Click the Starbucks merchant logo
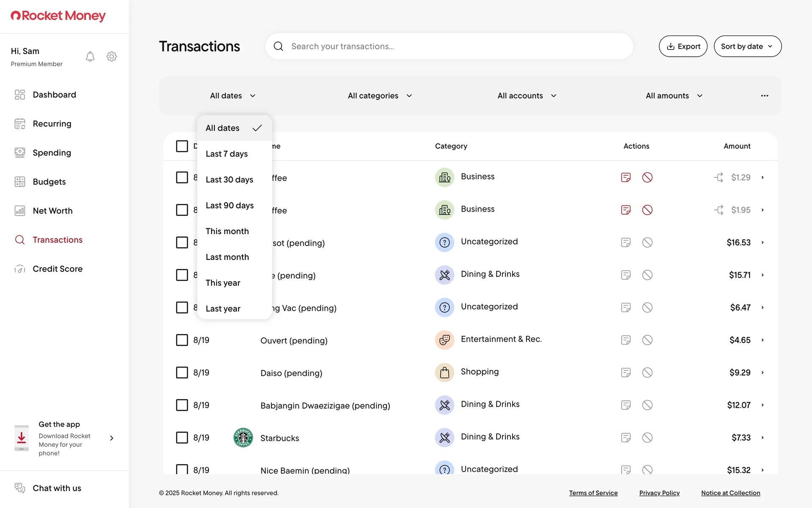Screen dimensions: 812x508 click(x=243, y=437)
